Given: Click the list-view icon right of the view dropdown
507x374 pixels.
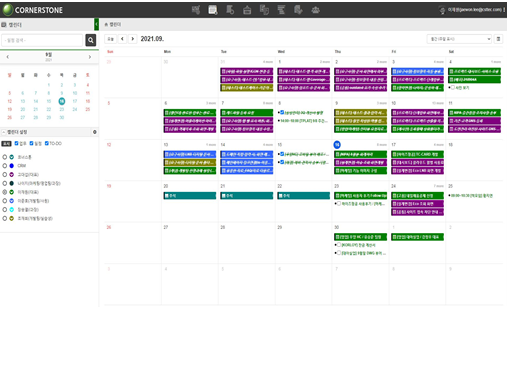Looking at the screenshot, I should tap(498, 39).
